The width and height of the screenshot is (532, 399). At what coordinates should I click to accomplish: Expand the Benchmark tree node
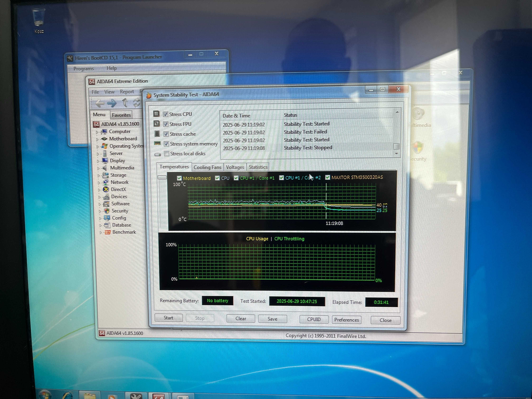click(x=101, y=233)
